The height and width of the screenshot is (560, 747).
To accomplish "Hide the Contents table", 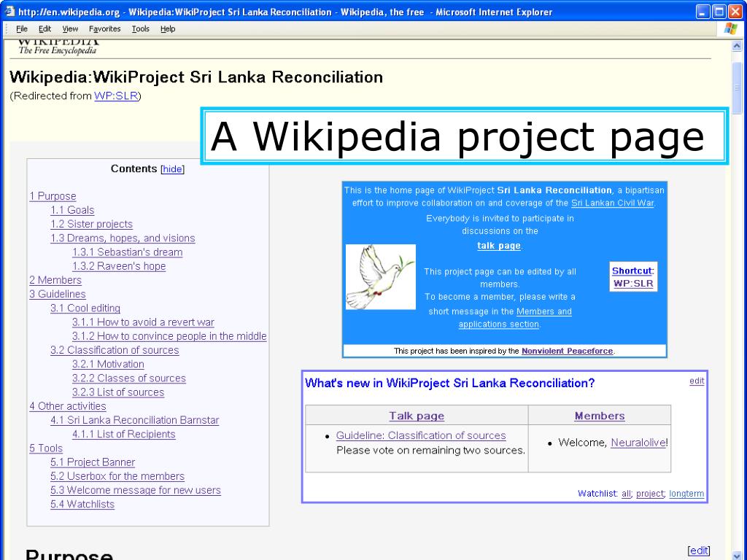I will pyautogui.click(x=172, y=169).
